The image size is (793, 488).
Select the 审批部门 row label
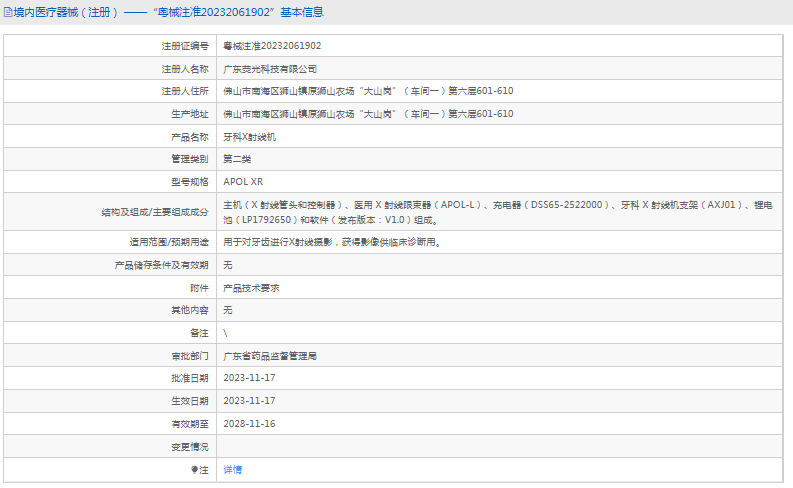click(x=190, y=356)
